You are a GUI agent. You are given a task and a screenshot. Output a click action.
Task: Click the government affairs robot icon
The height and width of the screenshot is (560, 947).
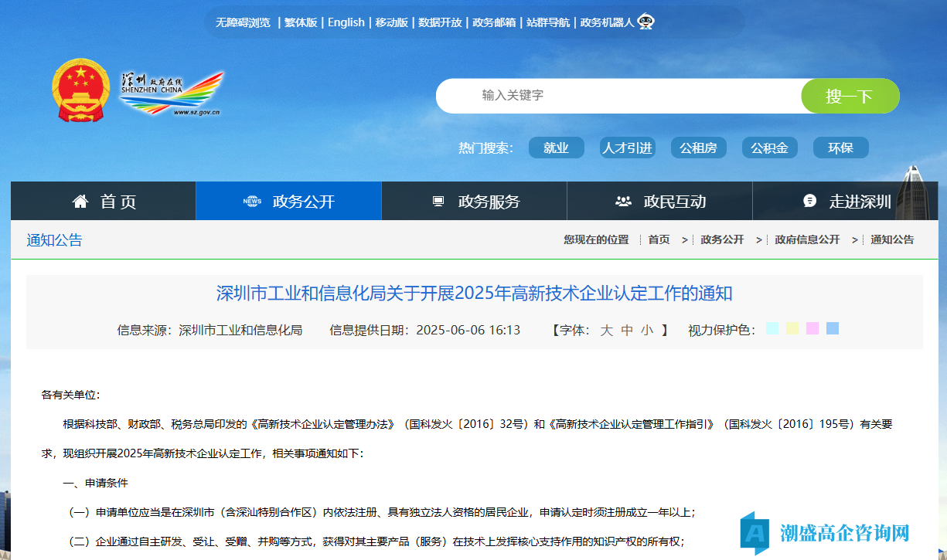pos(646,22)
